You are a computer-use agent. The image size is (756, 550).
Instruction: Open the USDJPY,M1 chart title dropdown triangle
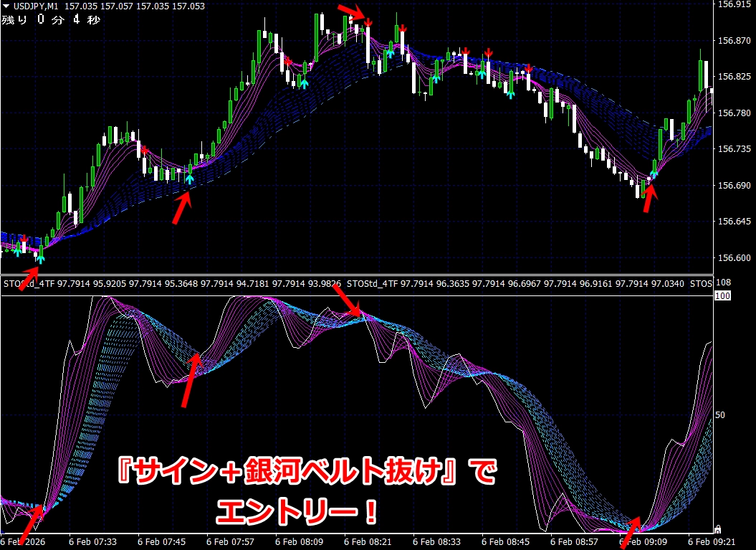coord(5,6)
